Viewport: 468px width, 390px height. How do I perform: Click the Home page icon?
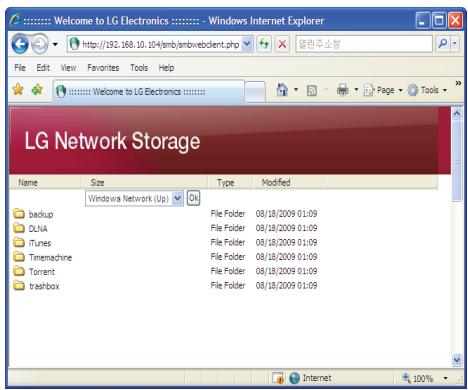(282, 90)
